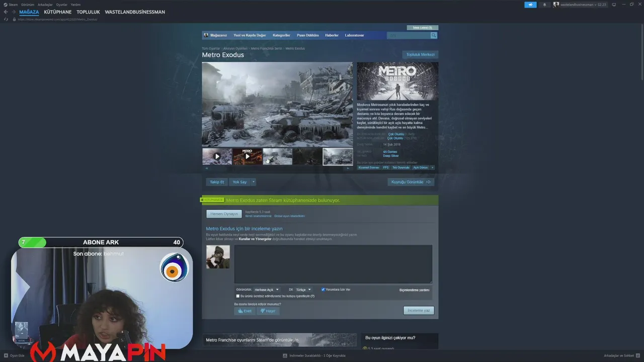
Task: Open the WASTELANDBUSINESSMAN profile tab
Action: tap(135, 12)
